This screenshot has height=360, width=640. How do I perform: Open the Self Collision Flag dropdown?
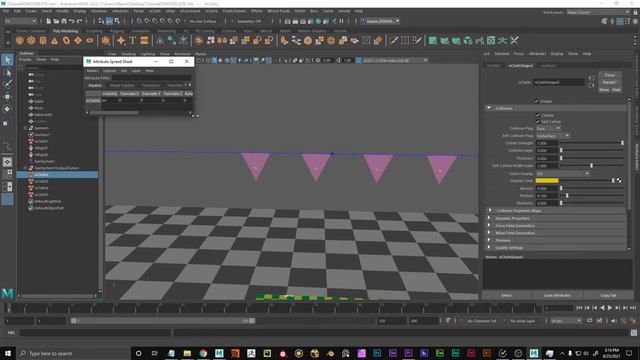[x=553, y=136]
